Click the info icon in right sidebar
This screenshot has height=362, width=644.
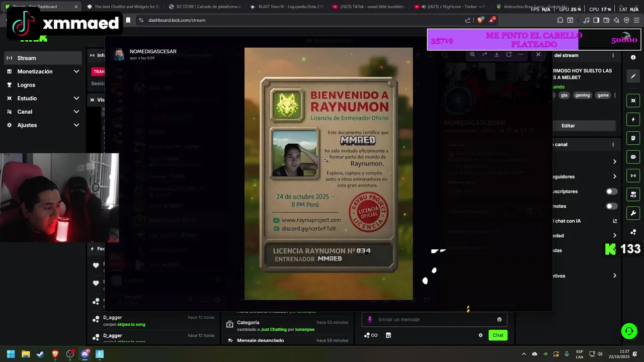click(x=633, y=57)
